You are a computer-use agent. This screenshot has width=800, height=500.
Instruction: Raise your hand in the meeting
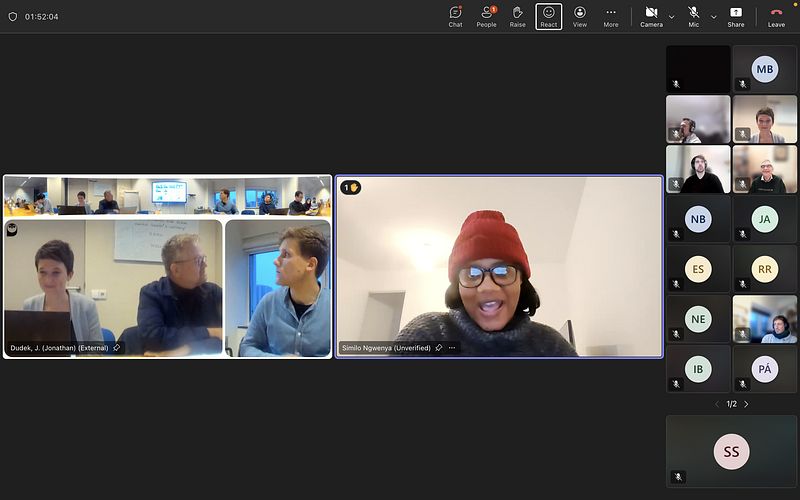[517, 16]
